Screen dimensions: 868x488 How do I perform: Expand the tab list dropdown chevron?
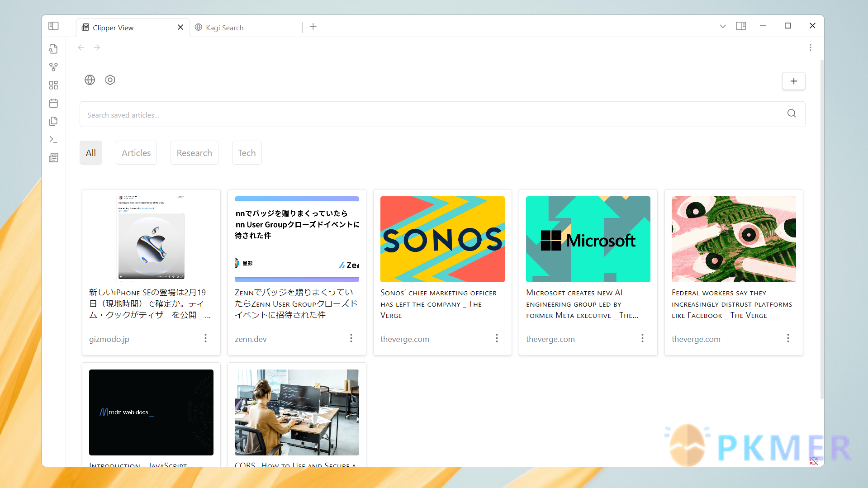723,26
